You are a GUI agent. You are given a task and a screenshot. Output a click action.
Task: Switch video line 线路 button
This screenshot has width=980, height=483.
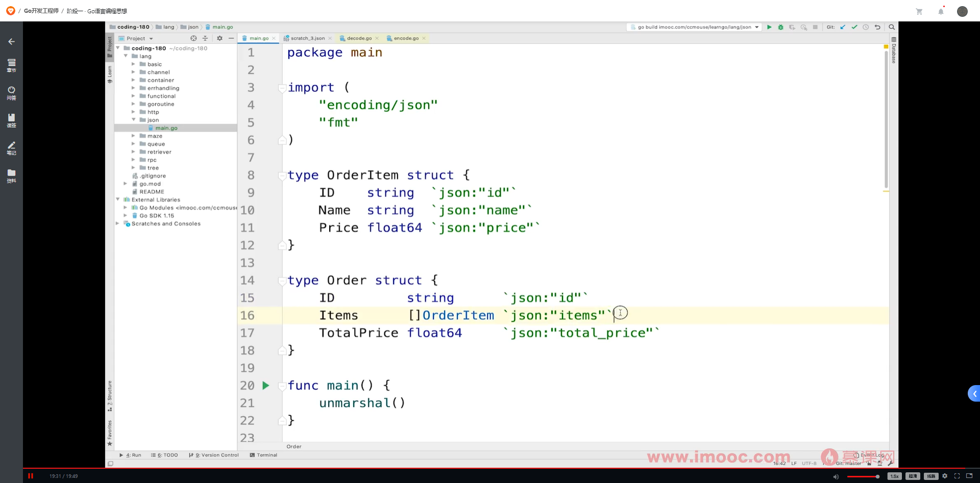pos(931,476)
